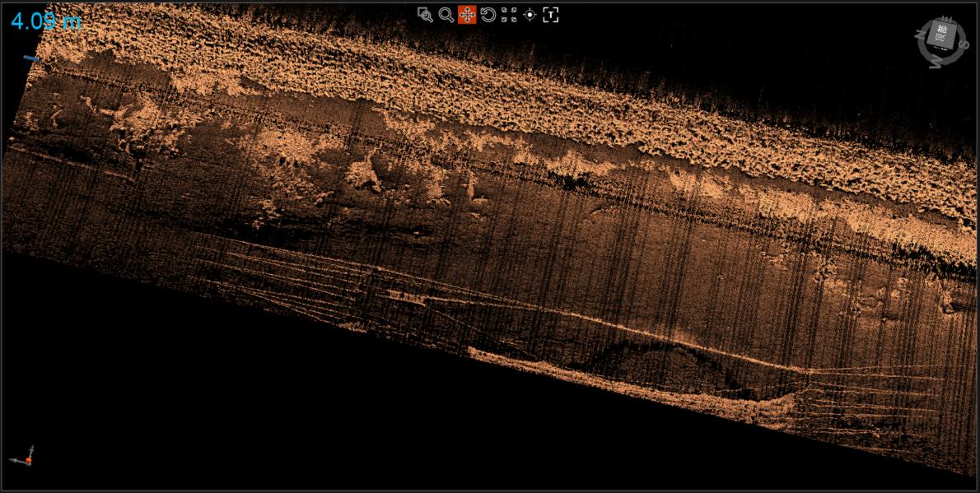Click the XYZ axis gizmo in the corner
The width and height of the screenshot is (980, 493).
[x=23, y=457]
